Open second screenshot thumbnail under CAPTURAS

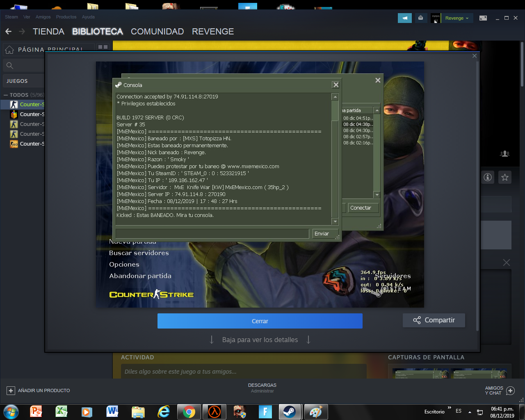pos(479,373)
